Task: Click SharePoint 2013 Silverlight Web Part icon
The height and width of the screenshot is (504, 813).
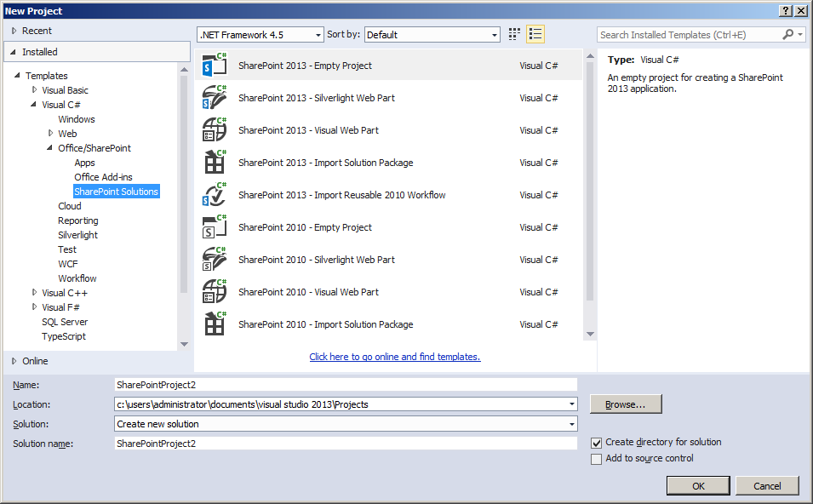Action: [x=215, y=98]
